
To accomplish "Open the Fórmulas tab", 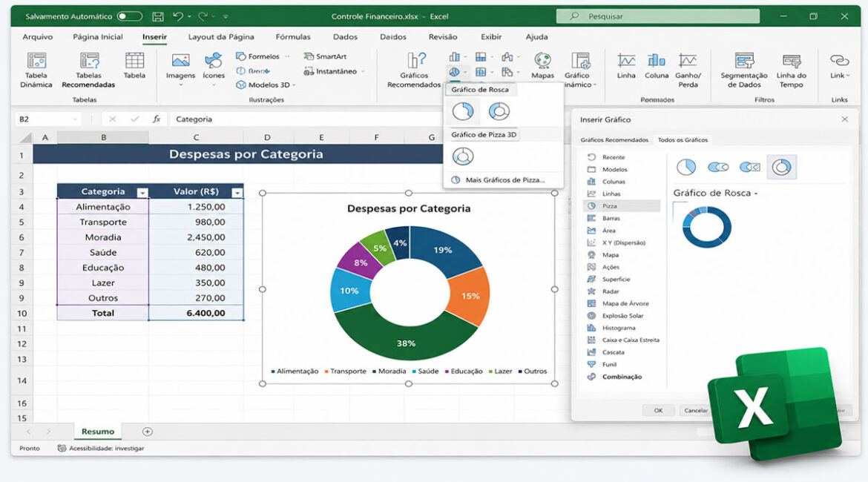I will pos(293,36).
